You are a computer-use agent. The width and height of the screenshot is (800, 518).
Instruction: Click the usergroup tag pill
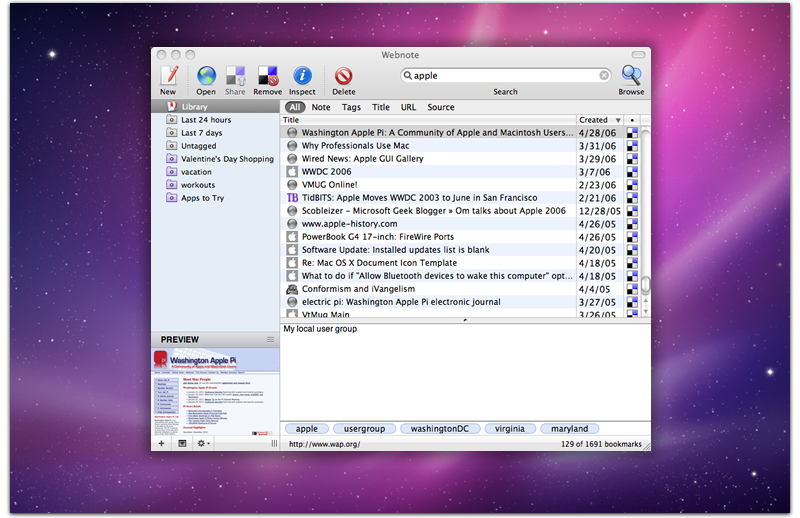tap(364, 429)
